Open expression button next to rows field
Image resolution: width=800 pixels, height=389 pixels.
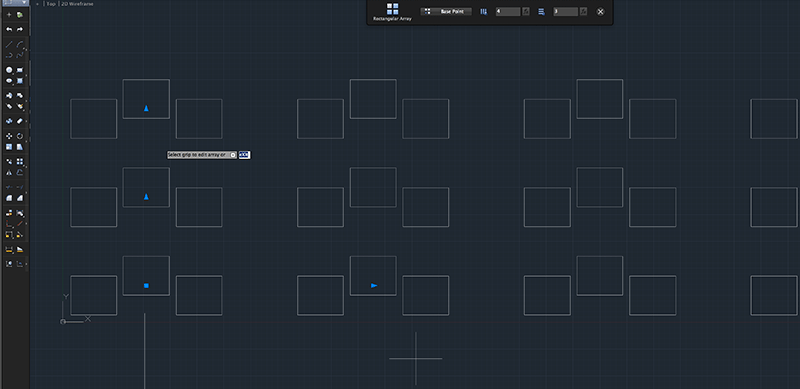click(584, 11)
